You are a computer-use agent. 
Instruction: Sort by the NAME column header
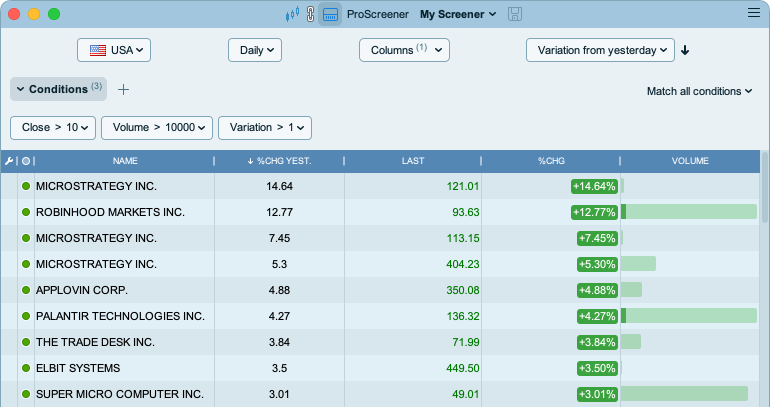125,161
